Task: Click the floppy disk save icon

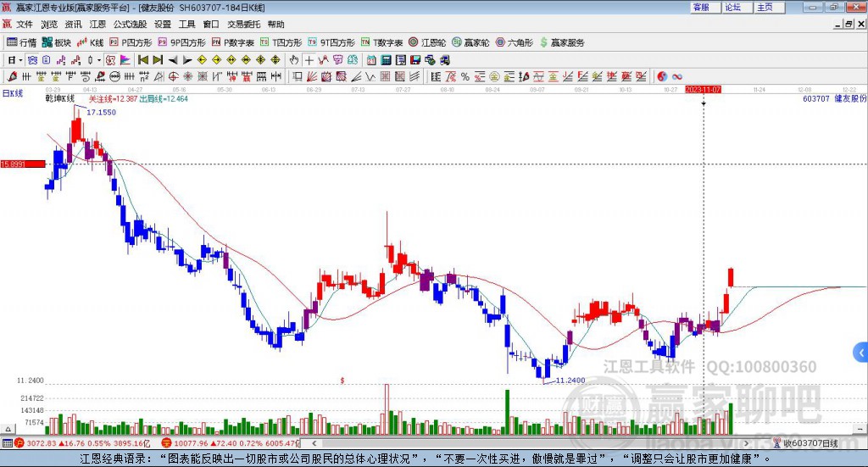Action: (x=415, y=60)
